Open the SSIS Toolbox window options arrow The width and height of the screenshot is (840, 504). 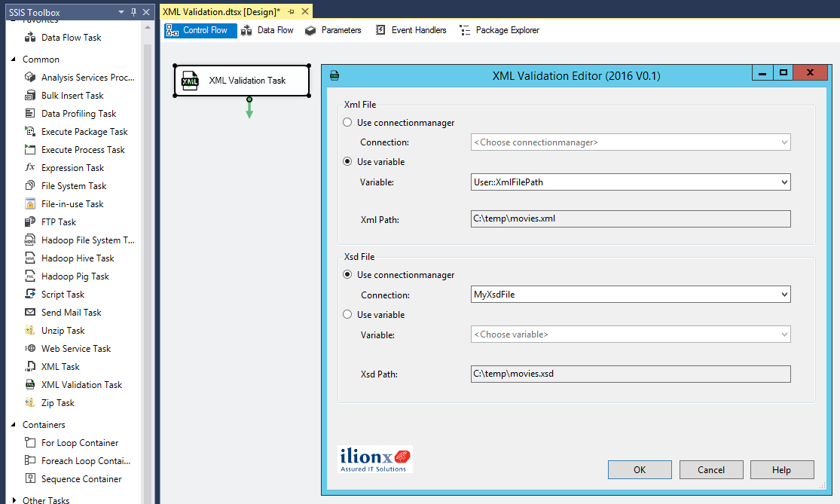pos(121,12)
